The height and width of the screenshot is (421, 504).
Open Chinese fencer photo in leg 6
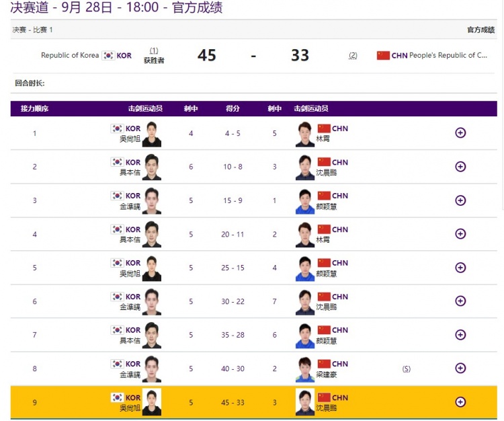[304, 302]
